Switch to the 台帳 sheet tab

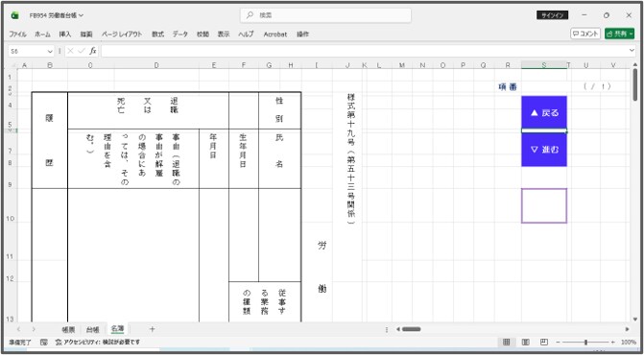tap(93, 329)
